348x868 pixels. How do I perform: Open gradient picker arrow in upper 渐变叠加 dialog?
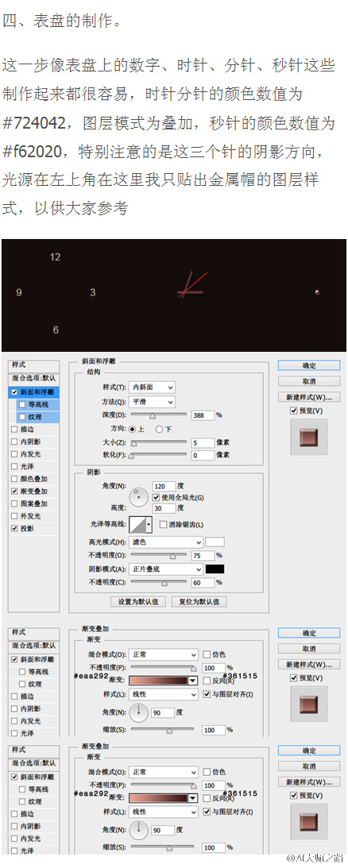(x=193, y=681)
